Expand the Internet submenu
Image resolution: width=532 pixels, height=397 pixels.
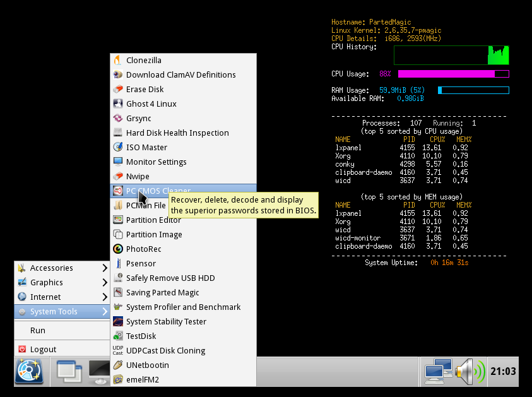45,297
